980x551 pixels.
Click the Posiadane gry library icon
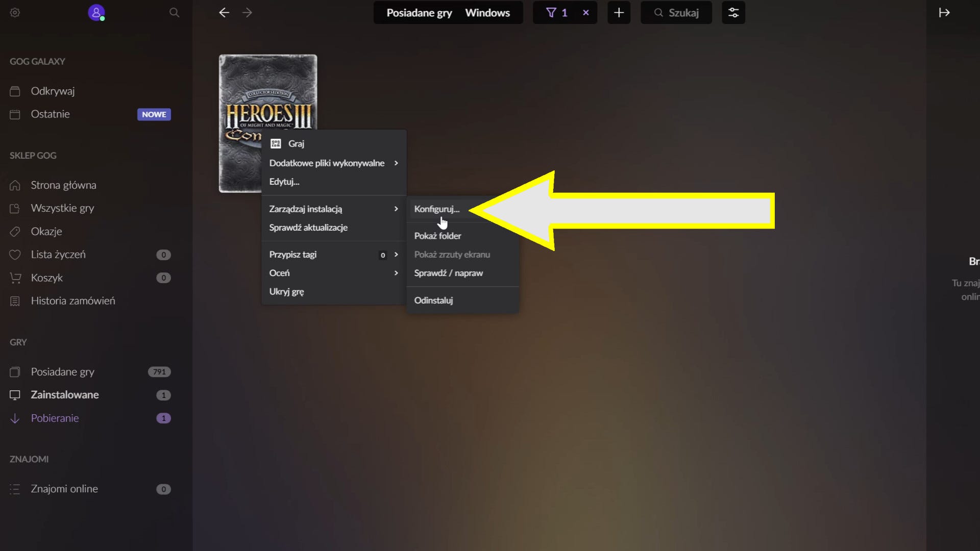click(15, 372)
